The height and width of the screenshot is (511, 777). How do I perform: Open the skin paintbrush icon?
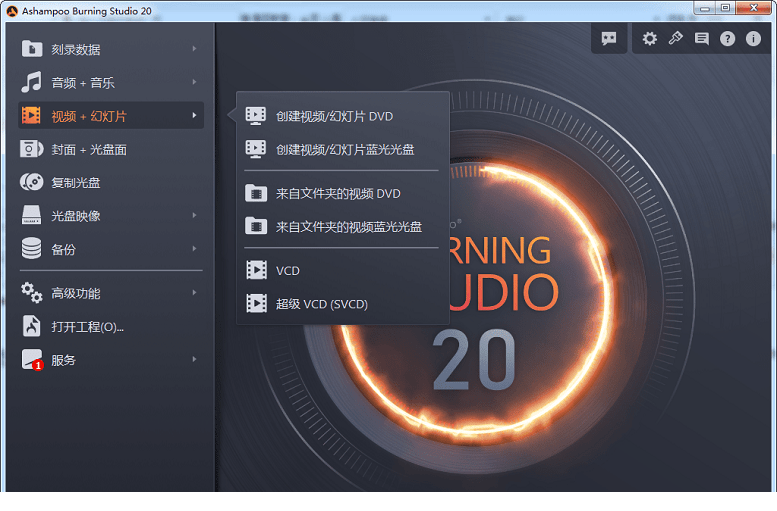pyautogui.click(x=676, y=39)
